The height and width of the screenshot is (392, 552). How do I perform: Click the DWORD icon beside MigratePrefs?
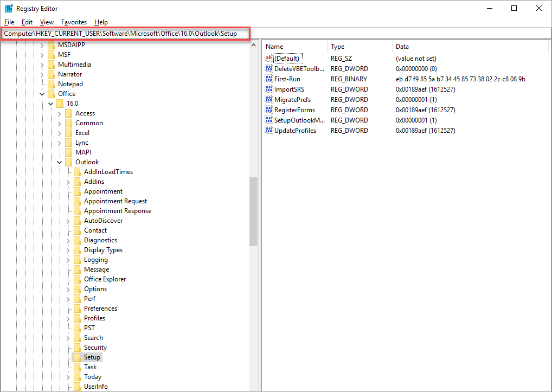[269, 99]
